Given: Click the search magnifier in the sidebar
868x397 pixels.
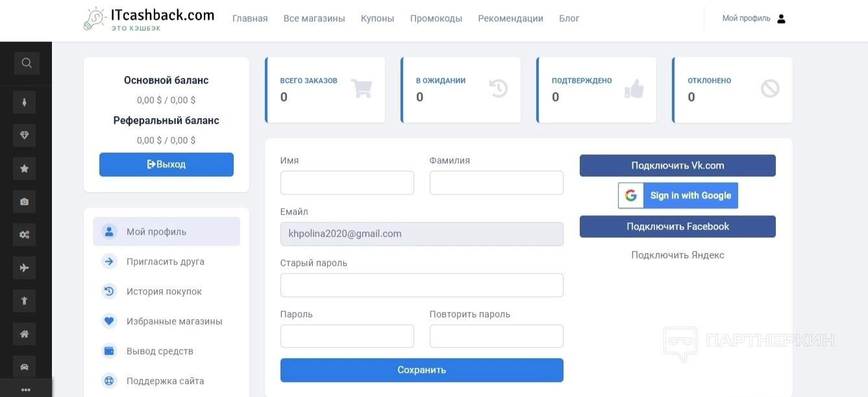Looking at the screenshot, I should 27,64.
